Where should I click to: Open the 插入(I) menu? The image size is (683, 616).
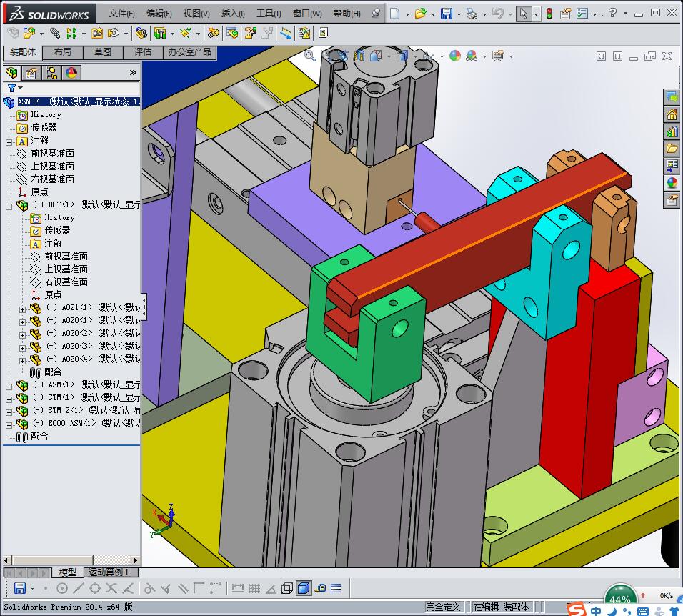point(233,14)
